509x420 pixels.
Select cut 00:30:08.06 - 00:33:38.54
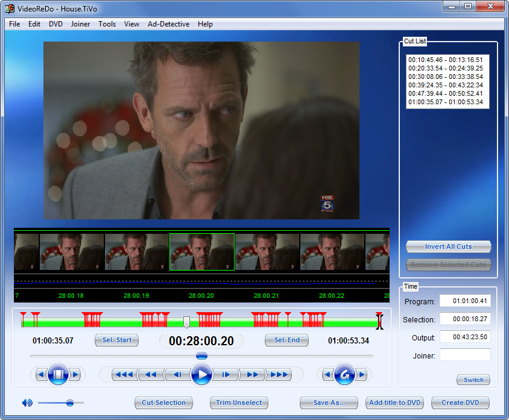(445, 77)
